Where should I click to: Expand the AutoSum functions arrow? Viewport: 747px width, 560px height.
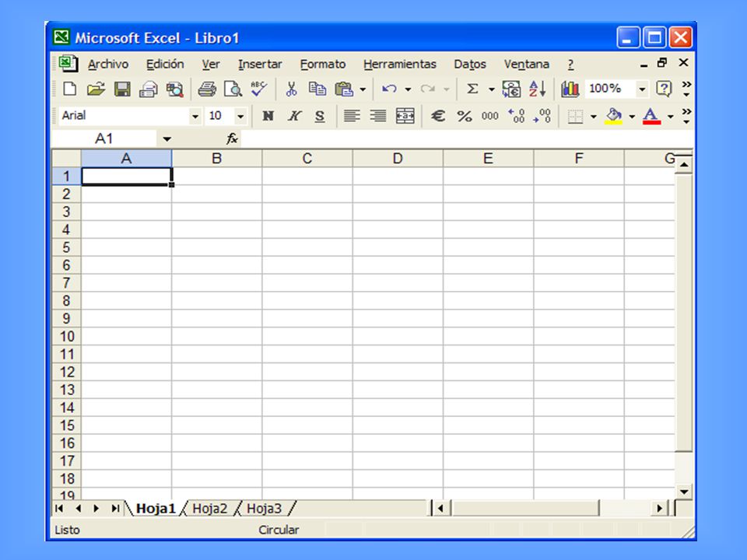point(491,89)
